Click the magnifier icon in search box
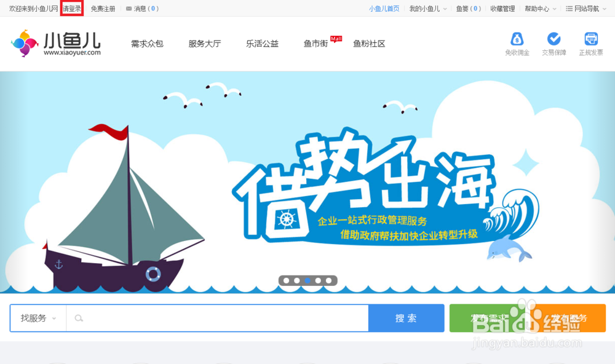The image size is (615, 364). click(79, 318)
